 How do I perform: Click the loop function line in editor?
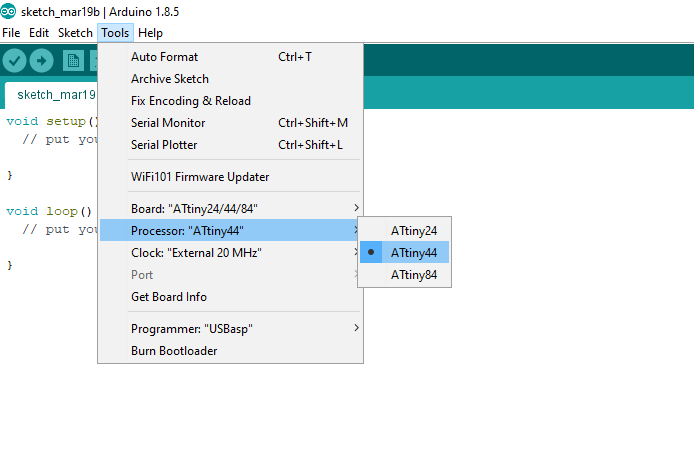tap(48, 211)
